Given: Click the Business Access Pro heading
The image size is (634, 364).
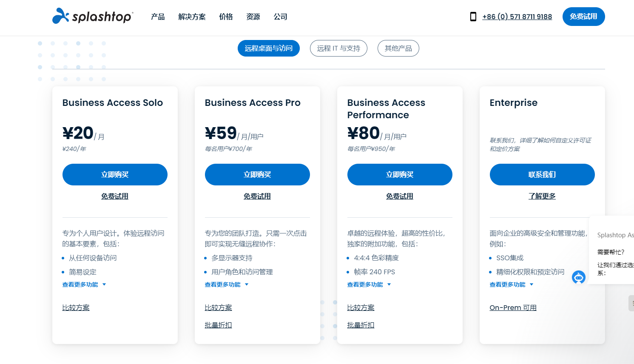Looking at the screenshot, I should [x=253, y=103].
